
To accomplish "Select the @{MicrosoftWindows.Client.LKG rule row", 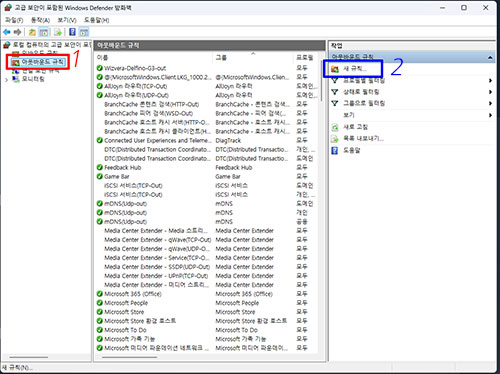I will (207, 77).
